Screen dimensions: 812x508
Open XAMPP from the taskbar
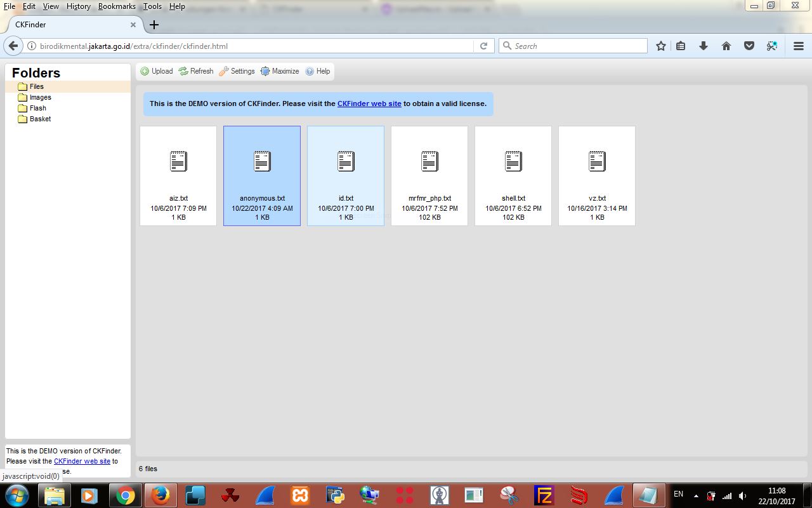tap(300, 495)
